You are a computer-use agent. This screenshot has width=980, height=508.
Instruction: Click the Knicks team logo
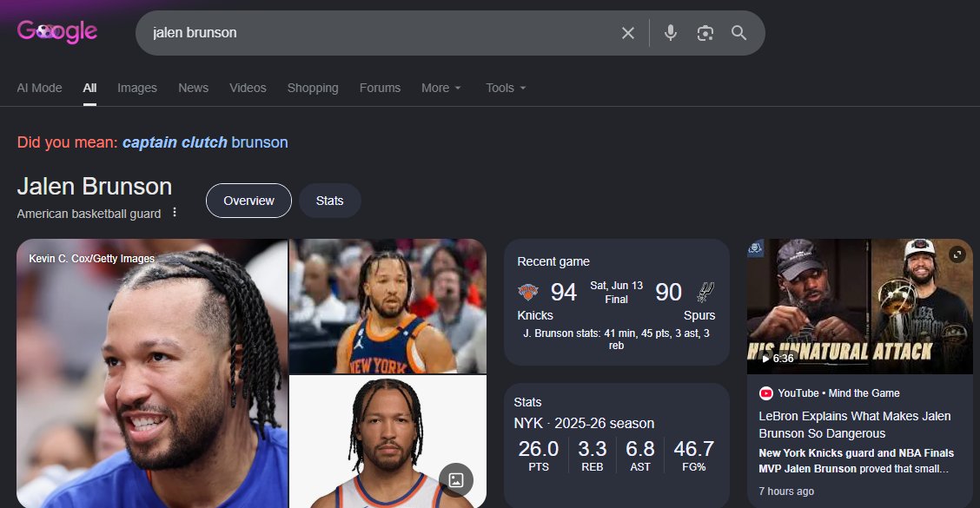pyautogui.click(x=528, y=292)
